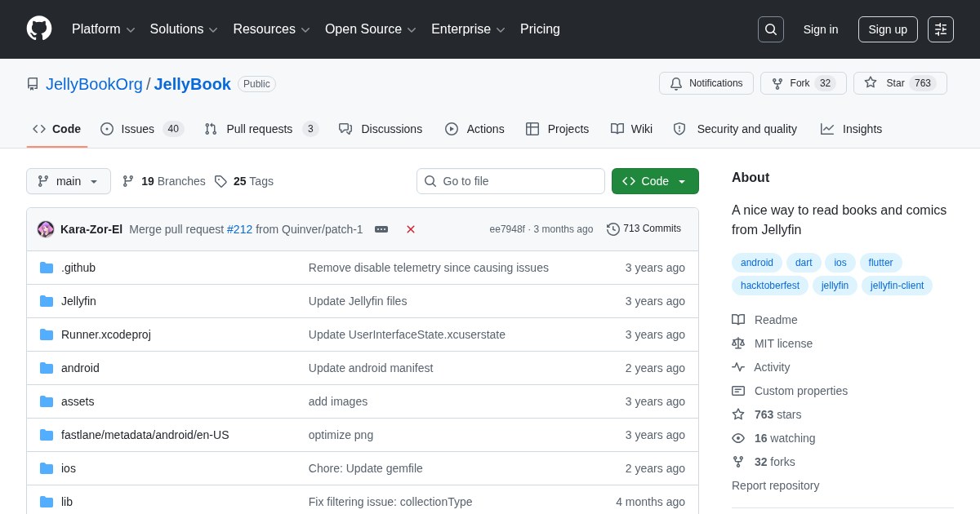Switch to the Pull requests tab
Image resolution: width=980 pixels, height=514 pixels.
click(261, 129)
